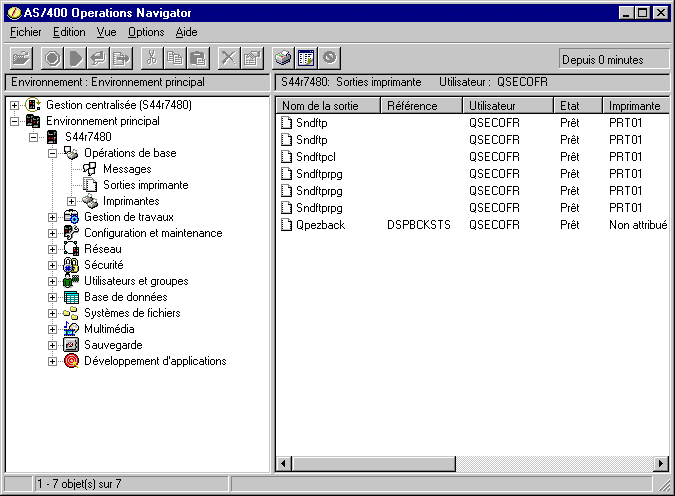Open the Options menu
This screenshot has height=496, width=675.
pos(146,32)
